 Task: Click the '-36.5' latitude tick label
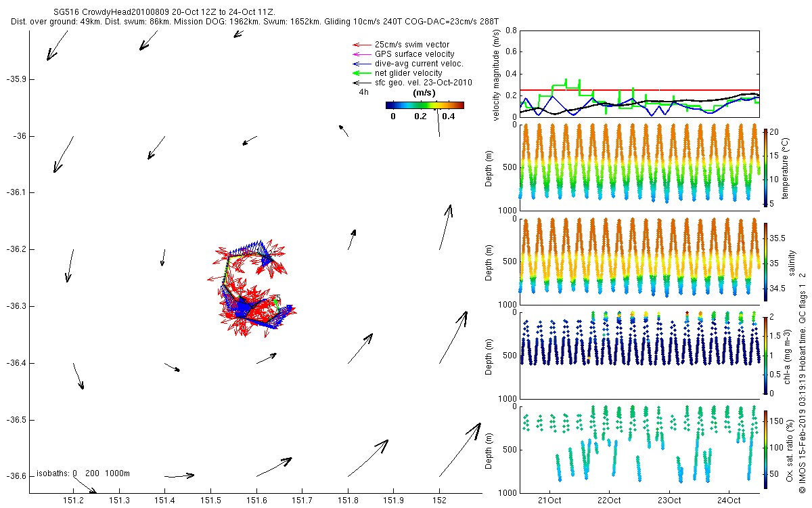tap(15, 421)
